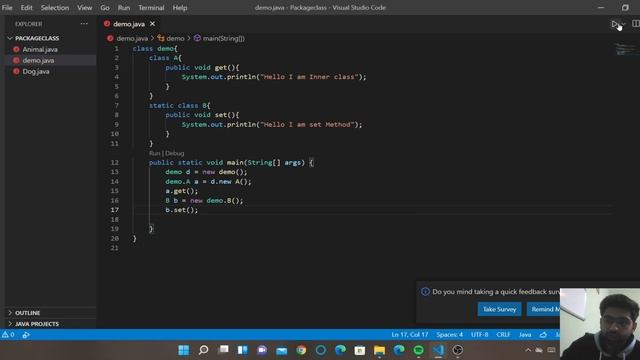Viewport: 640px width, 360px height.
Task: Open Spotify from the taskbar
Action: tap(418, 350)
